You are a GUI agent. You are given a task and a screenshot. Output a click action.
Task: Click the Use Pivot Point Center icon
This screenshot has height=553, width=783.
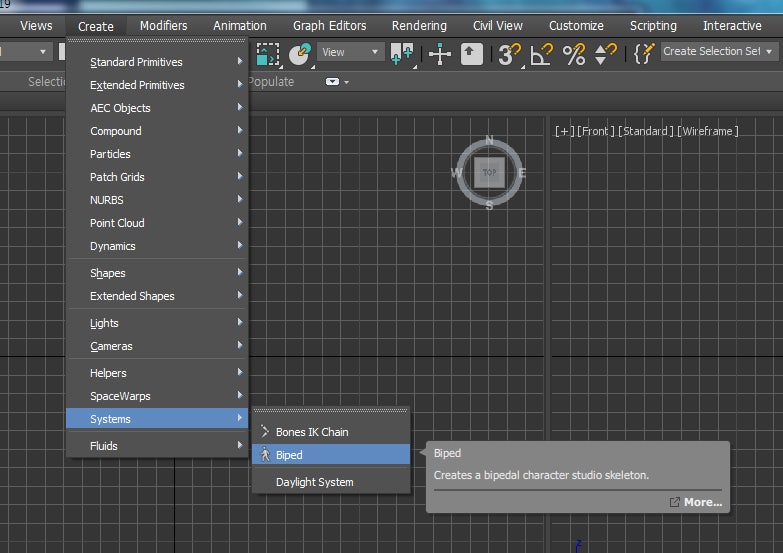pos(403,53)
